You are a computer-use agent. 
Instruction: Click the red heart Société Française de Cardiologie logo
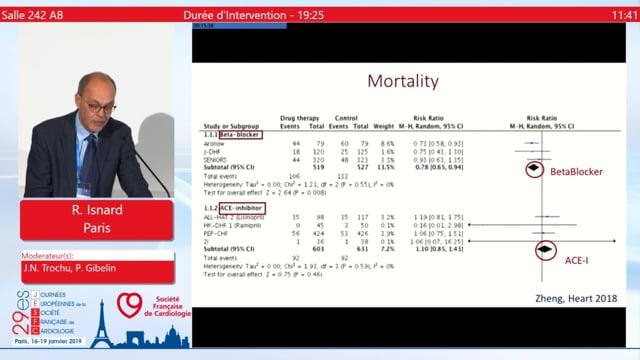pos(129,305)
